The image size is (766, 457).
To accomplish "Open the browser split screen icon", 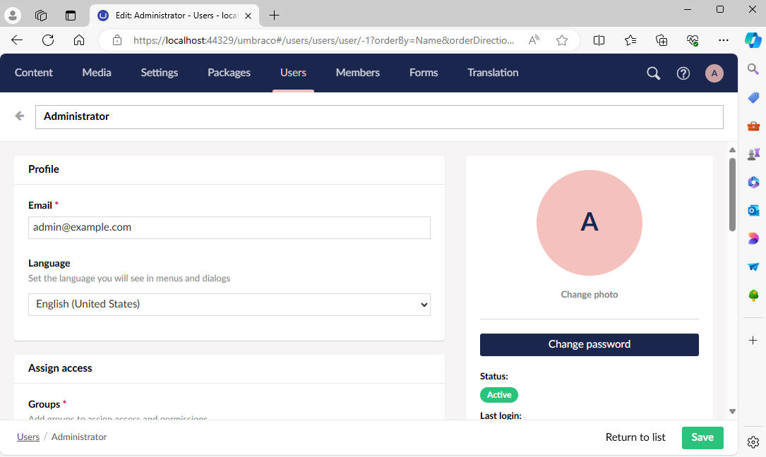I will [x=599, y=40].
